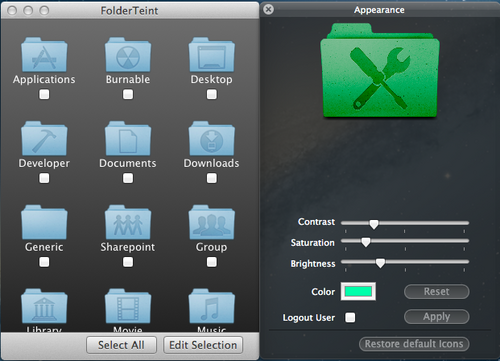Select the Group folder icon
The height and width of the screenshot is (361, 500).
pos(212,222)
